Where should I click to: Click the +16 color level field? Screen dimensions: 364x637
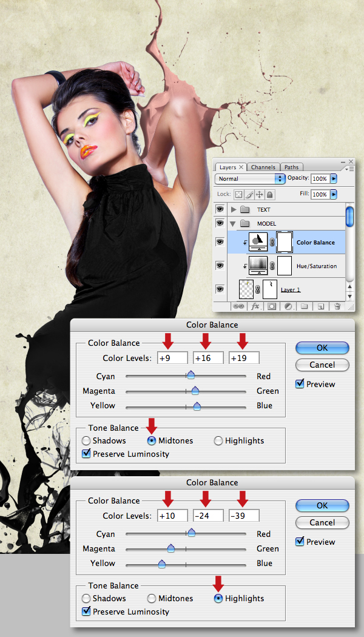click(x=208, y=358)
